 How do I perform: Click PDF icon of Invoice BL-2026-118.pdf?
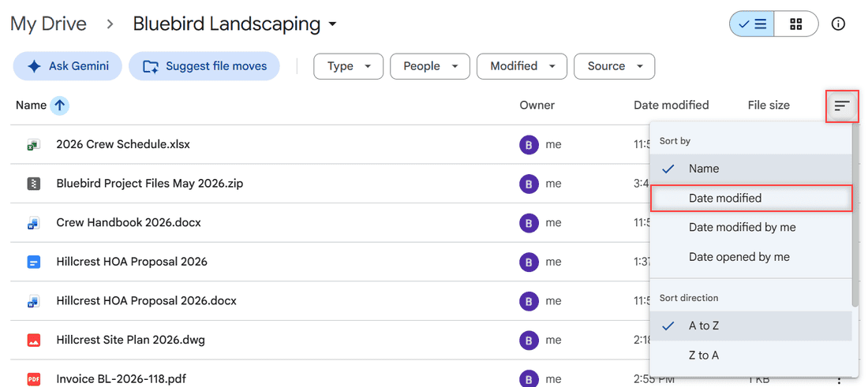click(x=34, y=379)
